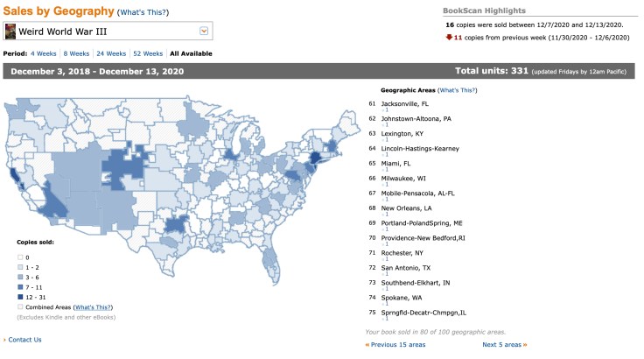Open the book title dropdown arrow
Screen dimensions: 644x359
pos(204,32)
